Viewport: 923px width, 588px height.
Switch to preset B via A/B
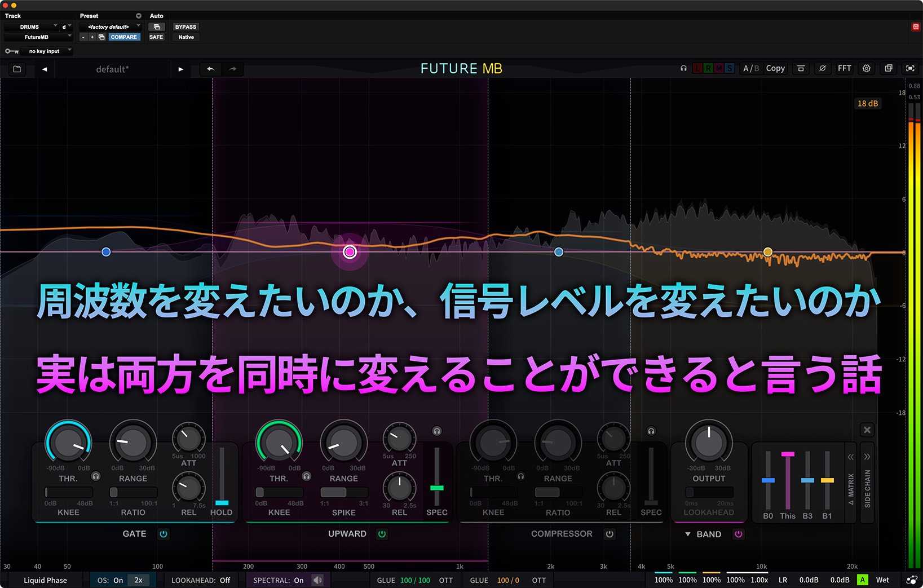pos(756,68)
